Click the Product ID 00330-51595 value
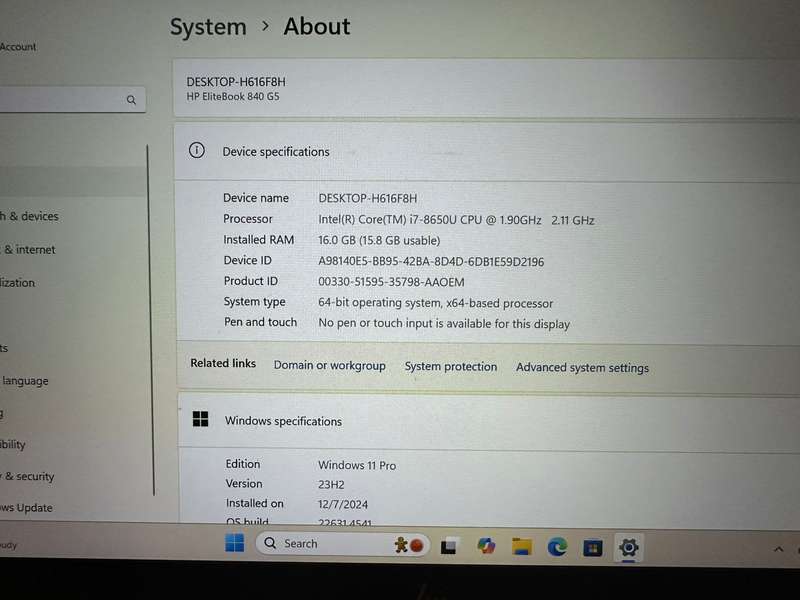This screenshot has height=600, width=800. coord(391,282)
